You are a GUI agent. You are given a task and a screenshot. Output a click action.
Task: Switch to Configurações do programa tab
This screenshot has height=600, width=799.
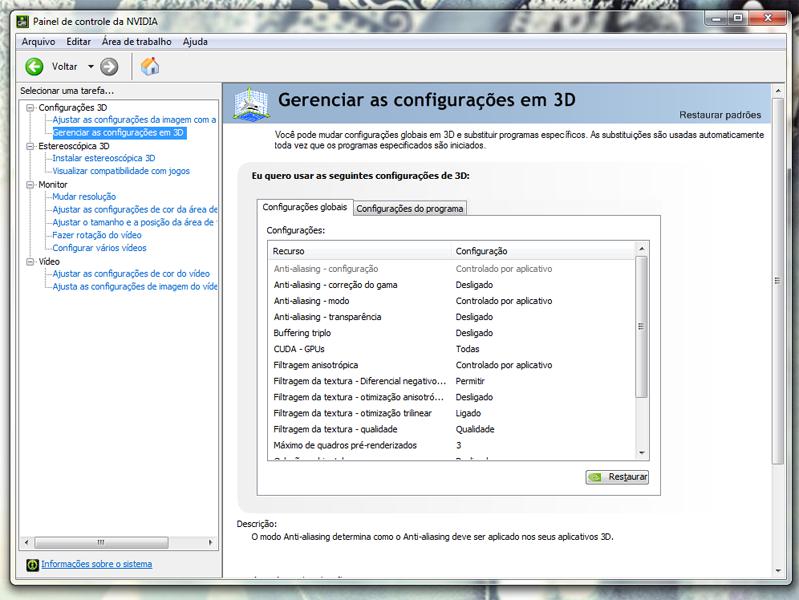tap(410, 208)
